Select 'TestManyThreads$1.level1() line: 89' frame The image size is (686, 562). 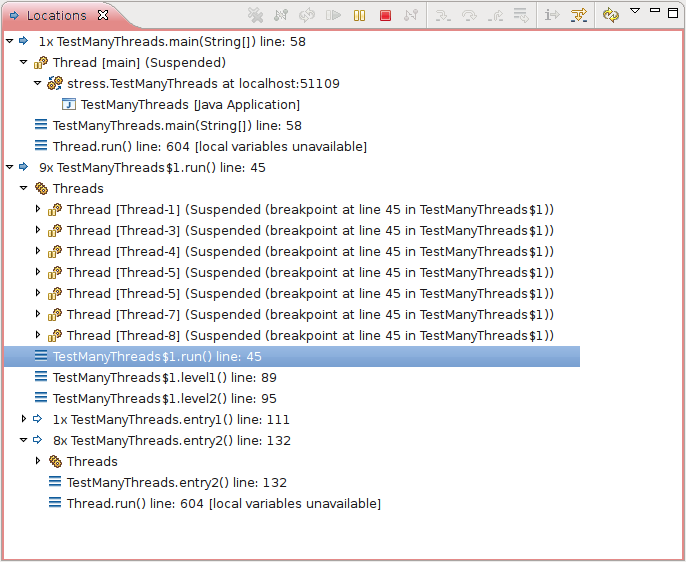pos(164,377)
